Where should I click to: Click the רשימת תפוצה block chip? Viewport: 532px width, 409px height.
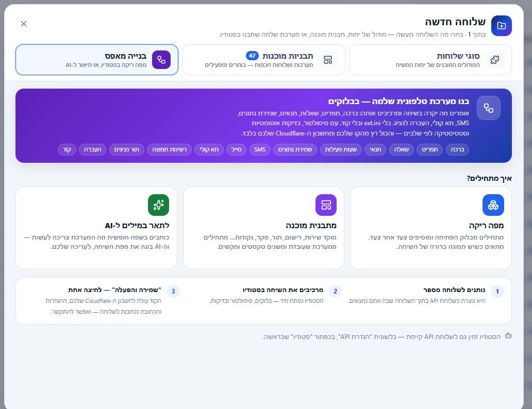(169, 149)
